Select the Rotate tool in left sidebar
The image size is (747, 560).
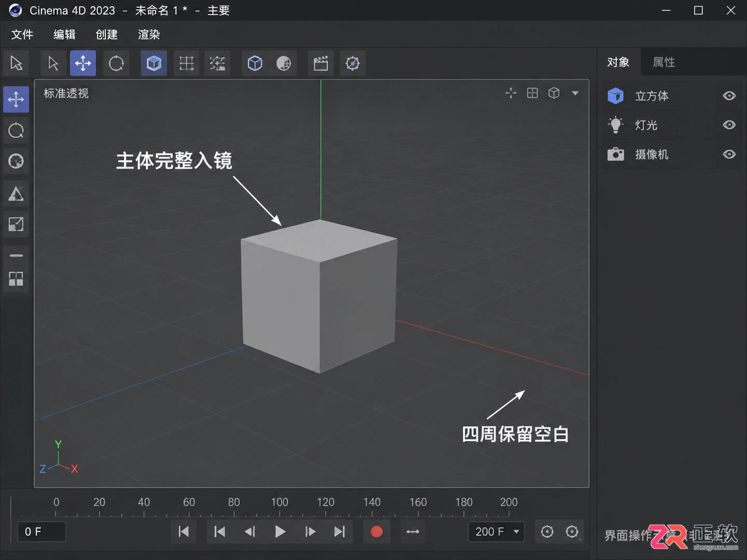click(x=16, y=130)
